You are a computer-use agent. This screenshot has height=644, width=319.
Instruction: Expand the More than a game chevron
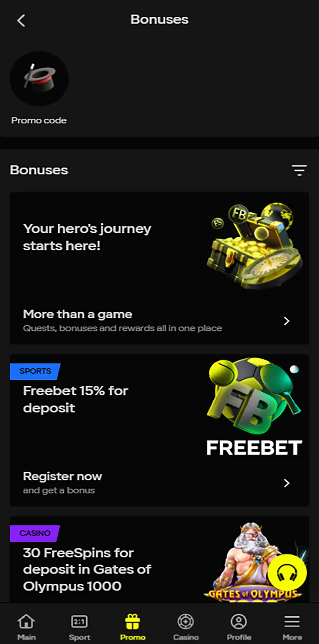tap(287, 321)
